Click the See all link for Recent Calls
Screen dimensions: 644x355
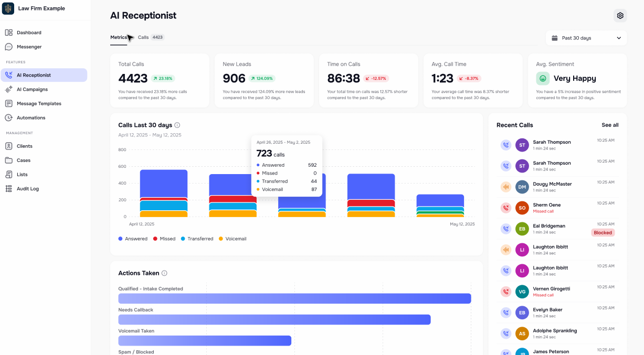tap(609, 125)
